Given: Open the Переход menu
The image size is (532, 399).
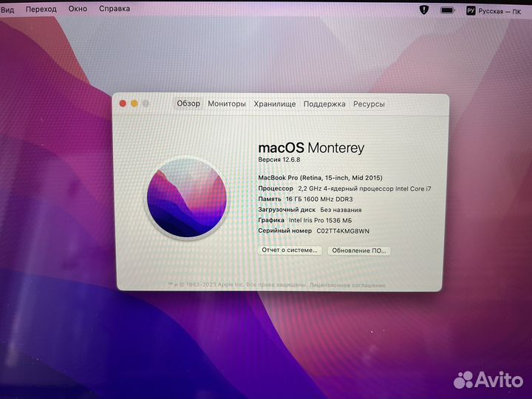Looking at the screenshot, I should tap(41, 9).
